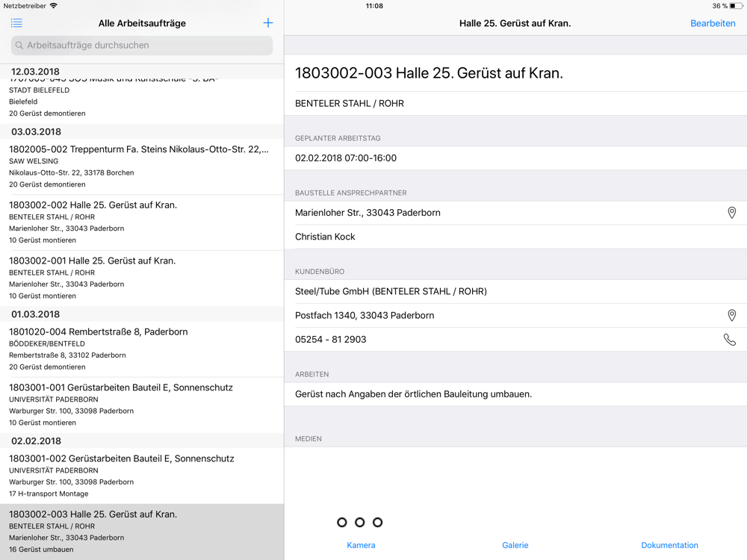The image size is (747, 560).
Task: Show Marienloher Str. address on map
Action: point(731,213)
